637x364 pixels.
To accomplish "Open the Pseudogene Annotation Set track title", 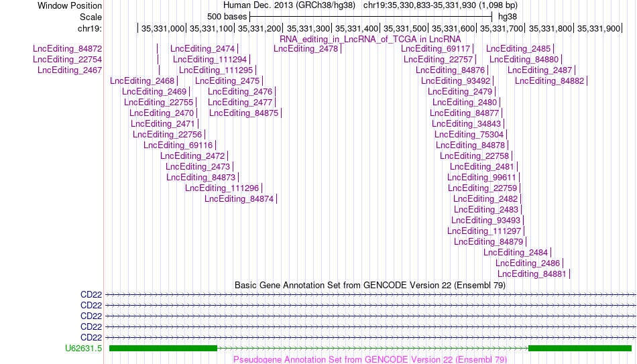I will click(370, 359).
